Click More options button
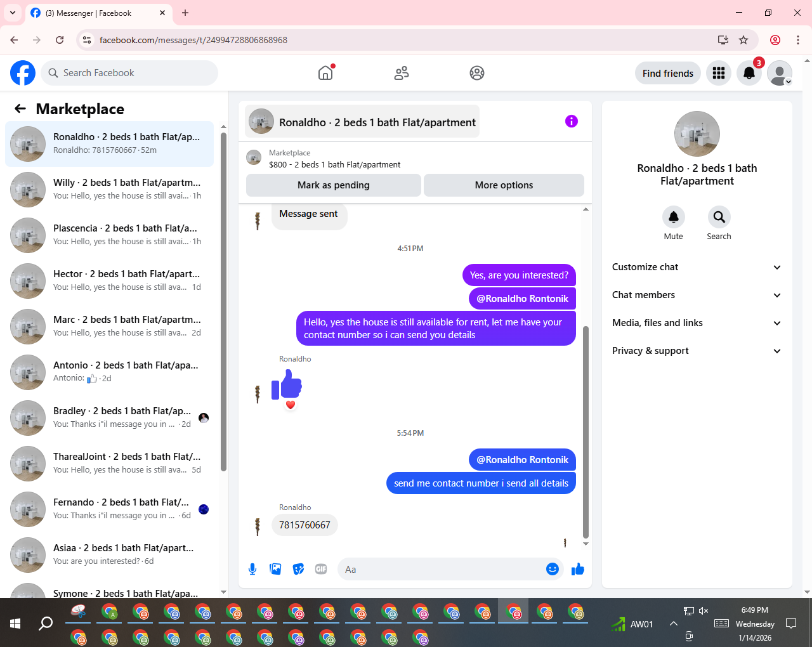The width and height of the screenshot is (812, 647). coord(504,185)
